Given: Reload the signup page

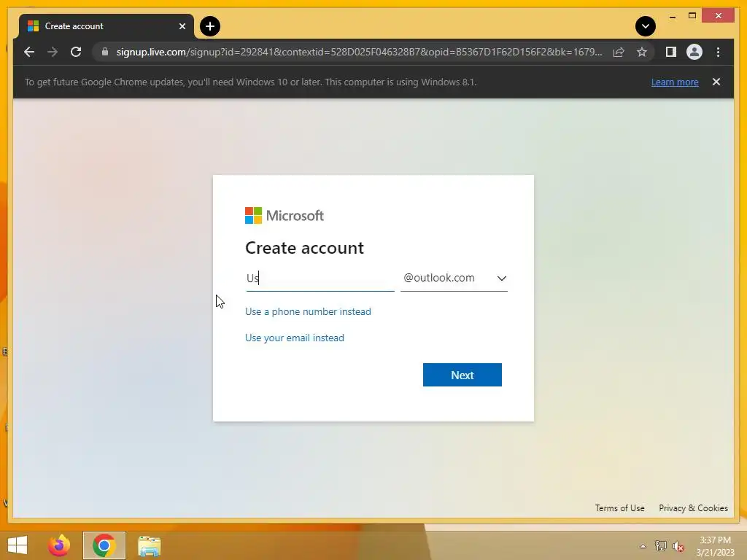Looking at the screenshot, I should point(76,52).
